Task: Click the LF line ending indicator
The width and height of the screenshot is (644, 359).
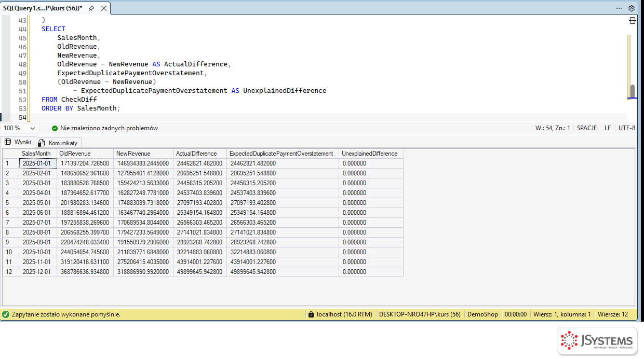Action: point(608,128)
